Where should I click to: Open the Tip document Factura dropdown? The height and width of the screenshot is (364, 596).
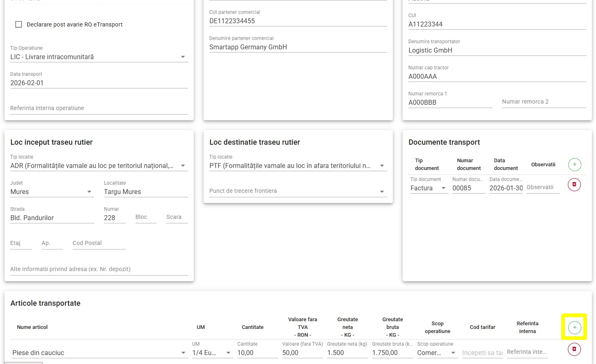(x=443, y=188)
